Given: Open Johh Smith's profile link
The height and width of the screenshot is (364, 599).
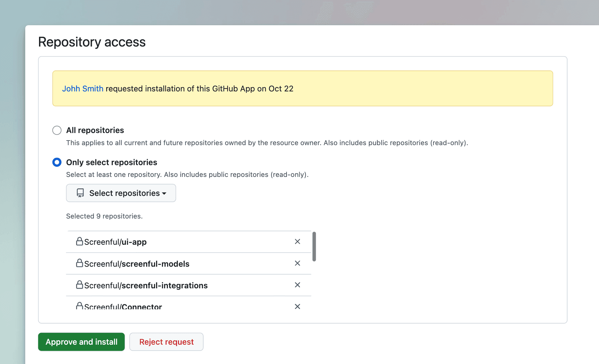Looking at the screenshot, I should point(83,89).
